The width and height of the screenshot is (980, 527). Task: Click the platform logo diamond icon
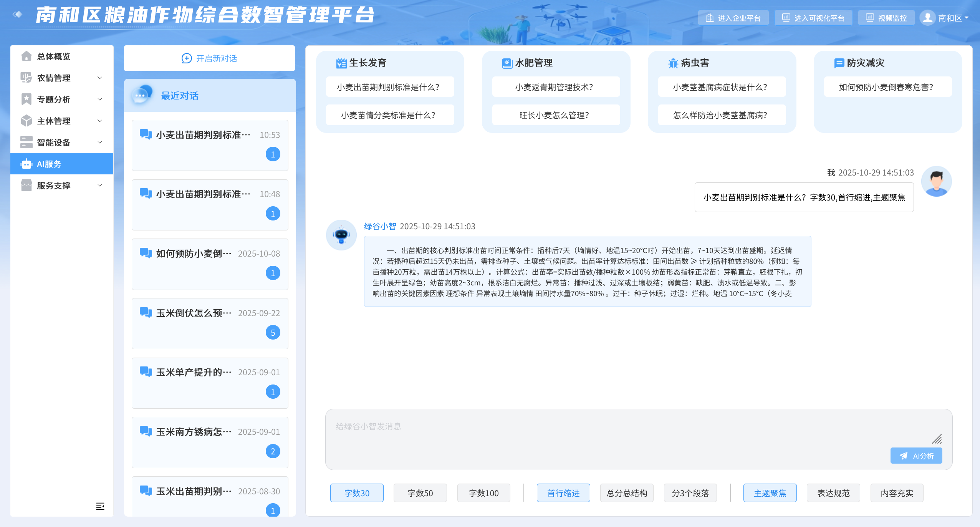pos(17,15)
